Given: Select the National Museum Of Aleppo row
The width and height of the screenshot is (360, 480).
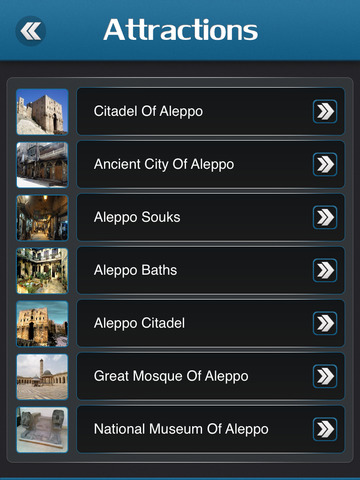Looking at the screenshot, I should pyautogui.click(x=211, y=429).
